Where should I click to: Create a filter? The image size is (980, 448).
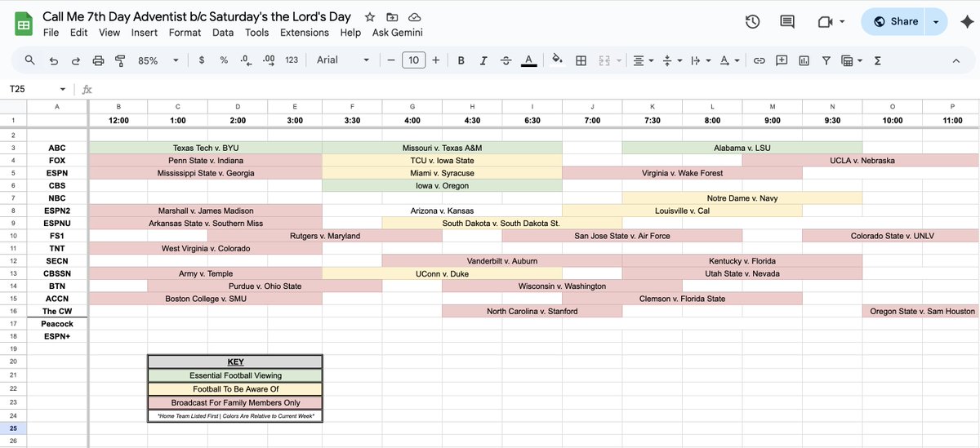826,60
